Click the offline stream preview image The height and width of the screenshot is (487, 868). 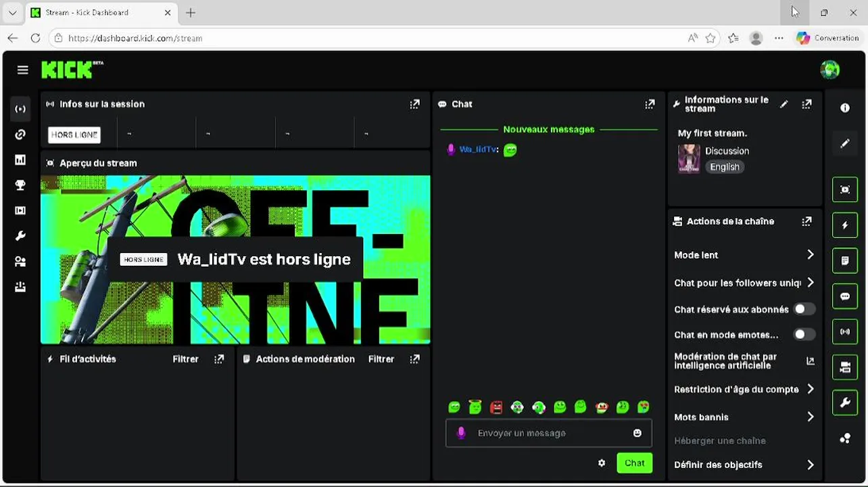tap(235, 260)
